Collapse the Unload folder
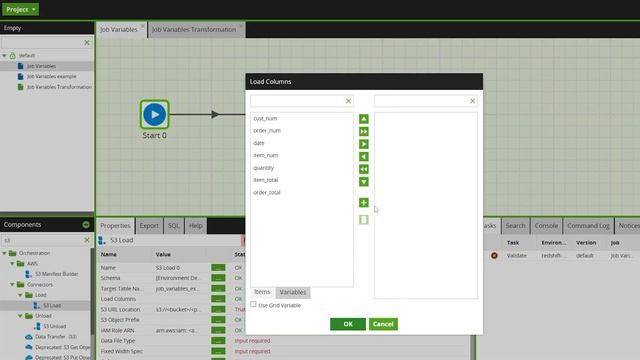Screen dimensions: 640x360 coord(20,316)
